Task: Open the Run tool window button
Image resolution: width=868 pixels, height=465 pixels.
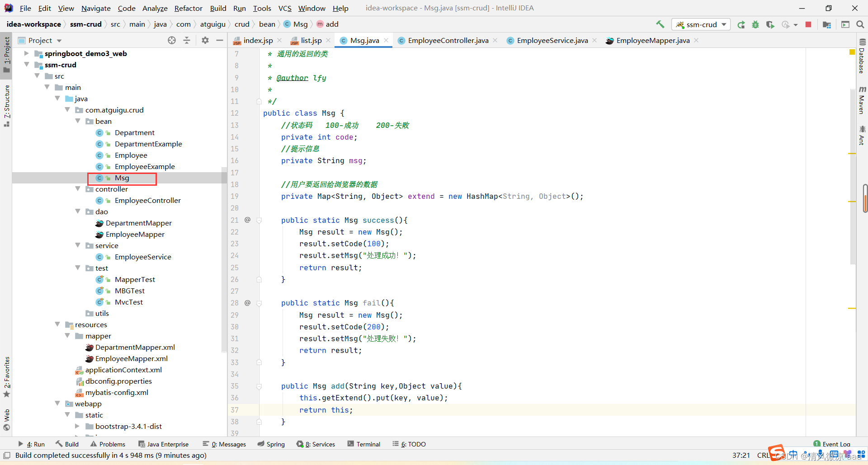Action: [32, 444]
